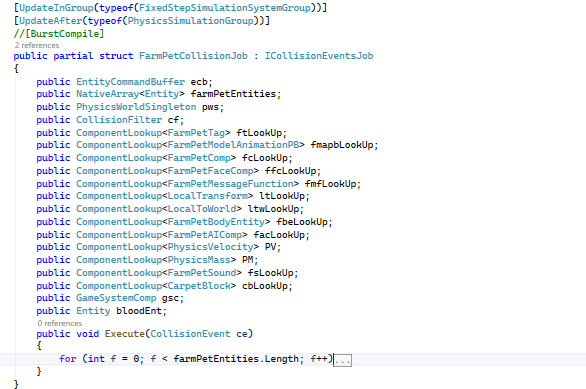Click FarmPetModelAnimationPB type argument
586x389 pixels.
click(234, 145)
